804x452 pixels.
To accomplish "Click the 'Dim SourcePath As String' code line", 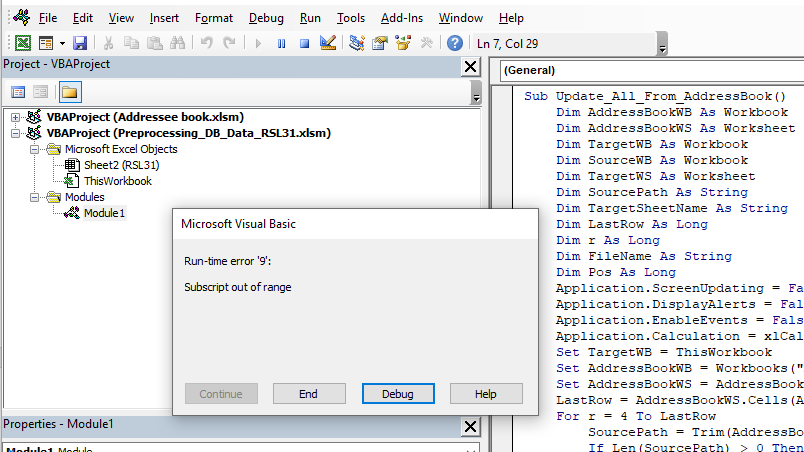I will pos(652,192).
